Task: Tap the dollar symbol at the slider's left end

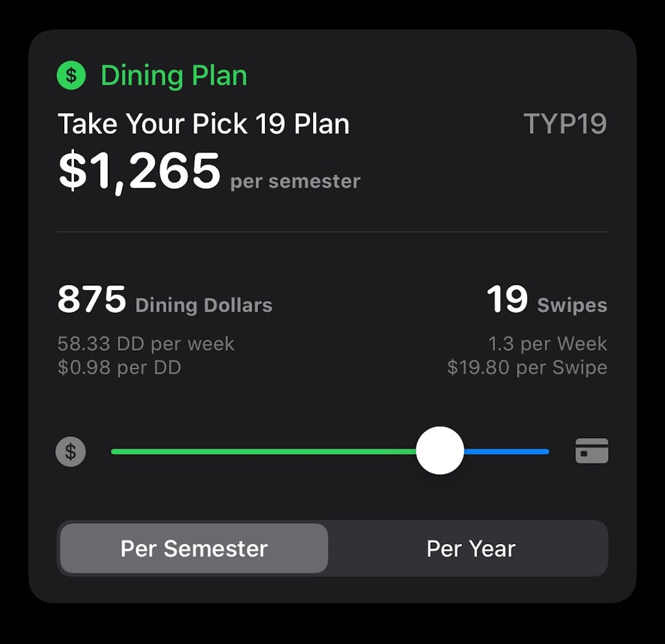Action: point(71,452)
